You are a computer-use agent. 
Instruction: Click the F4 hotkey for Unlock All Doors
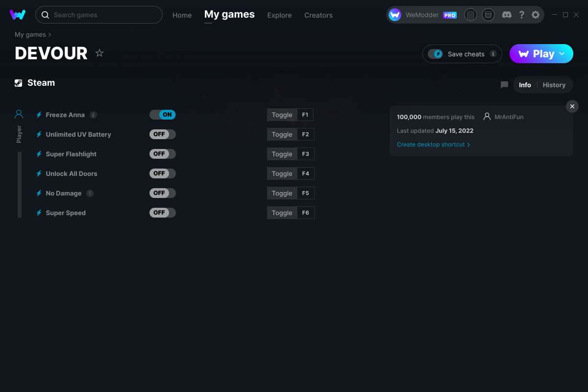coord(306,173)
